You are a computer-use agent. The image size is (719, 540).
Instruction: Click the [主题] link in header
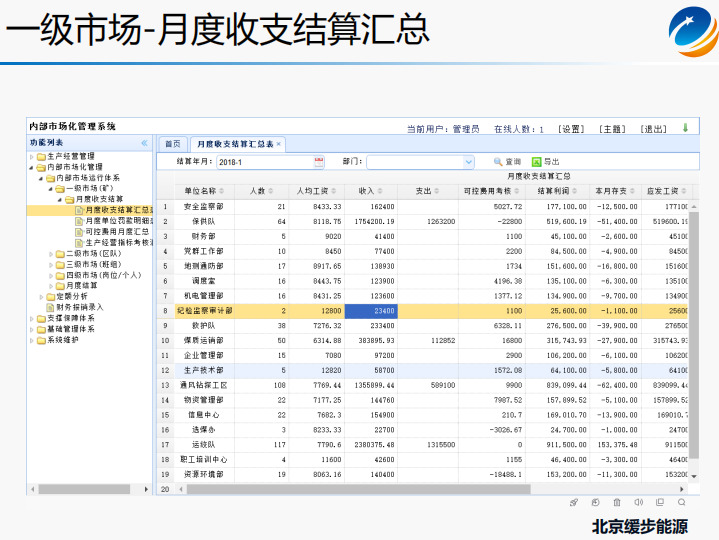click(612, 129)
